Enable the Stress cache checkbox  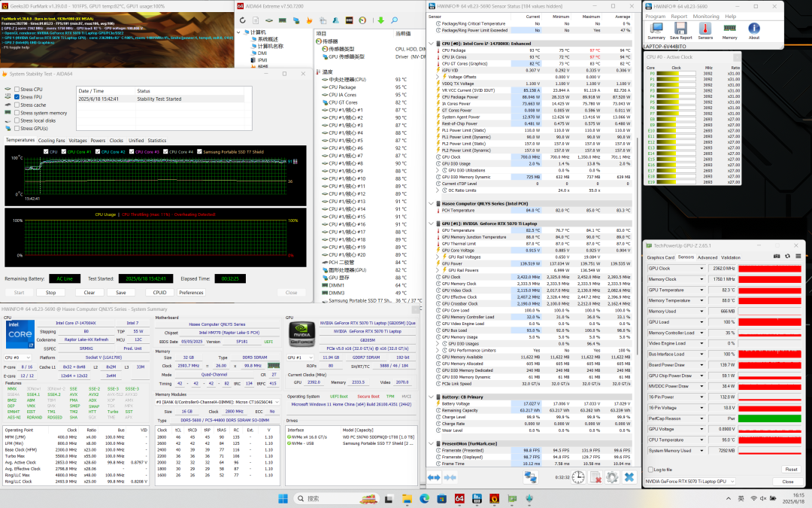pos(17,105)
